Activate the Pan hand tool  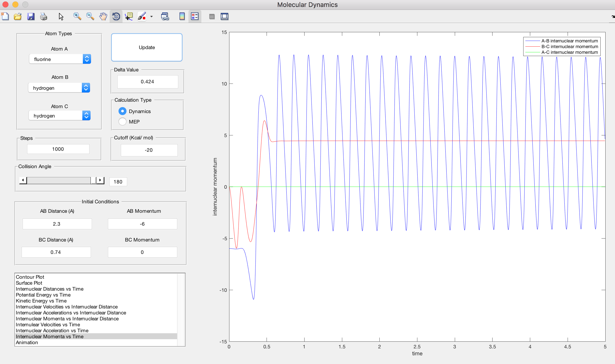pos(103,17)
